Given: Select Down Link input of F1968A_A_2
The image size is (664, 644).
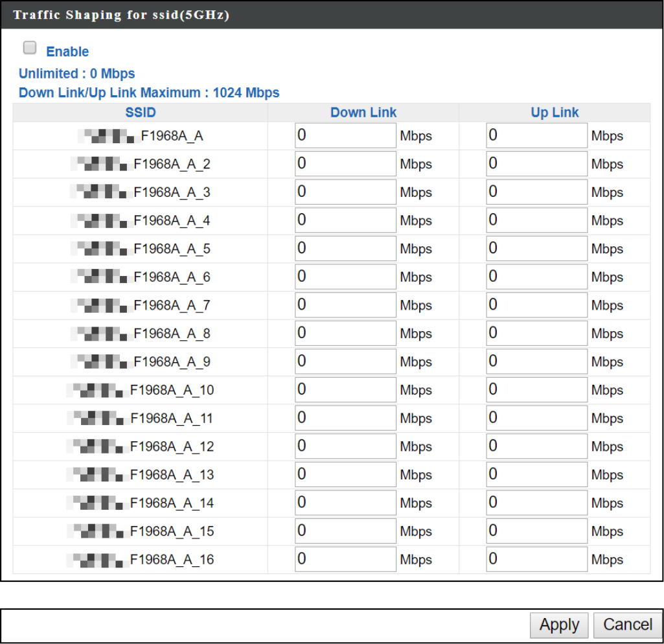Looking at the screenshot, I should tap(345, 164).
